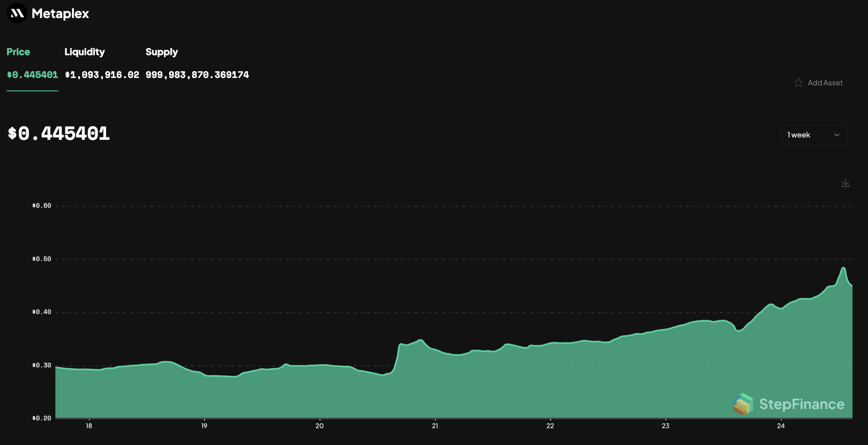The width and height of the screenshot is (868, 445).
Task: Change the time range using the dropdown
Action: click(x=814, y=135)
